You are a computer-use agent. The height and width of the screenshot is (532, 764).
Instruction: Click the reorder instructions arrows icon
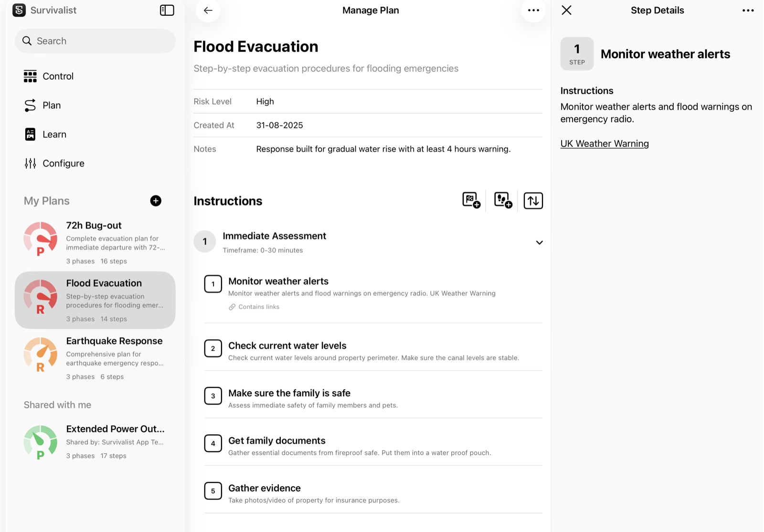pyautogui.click(x=533, y=200)
